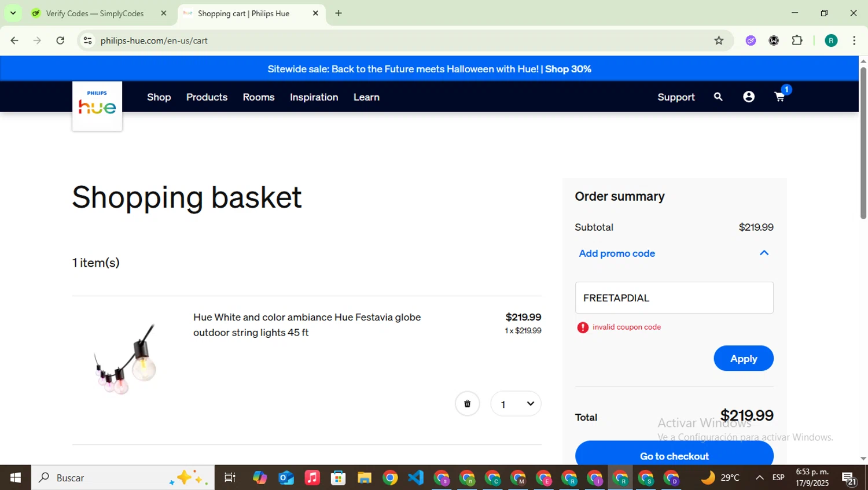Close the Shopping cart Philips Hue tab
This screenshot has width=868, height=490.
click(315, 13)
